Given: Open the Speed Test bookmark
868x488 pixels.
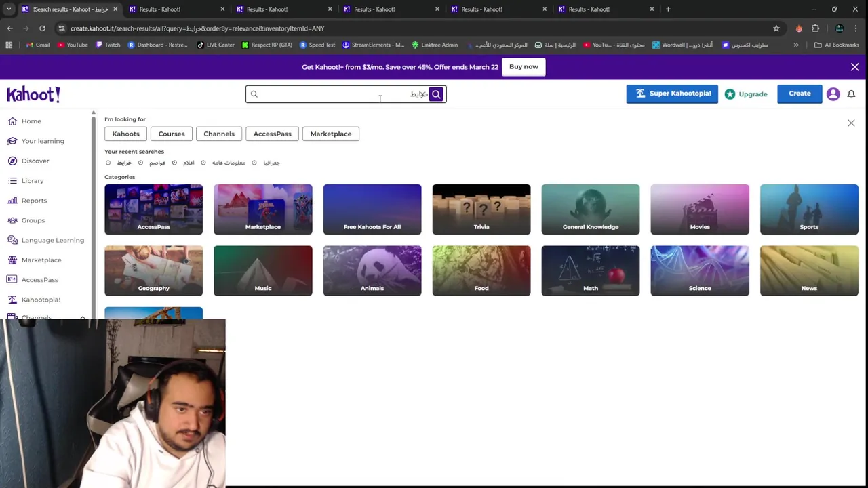Looking at the screenshot, I should click(x=317, y=45).
